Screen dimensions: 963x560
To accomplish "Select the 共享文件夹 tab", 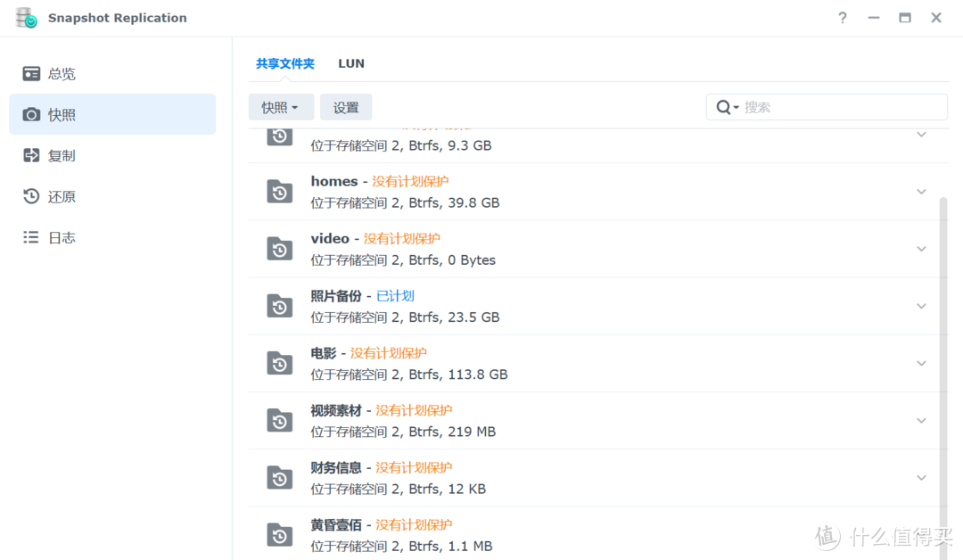I will pos(284,63).
